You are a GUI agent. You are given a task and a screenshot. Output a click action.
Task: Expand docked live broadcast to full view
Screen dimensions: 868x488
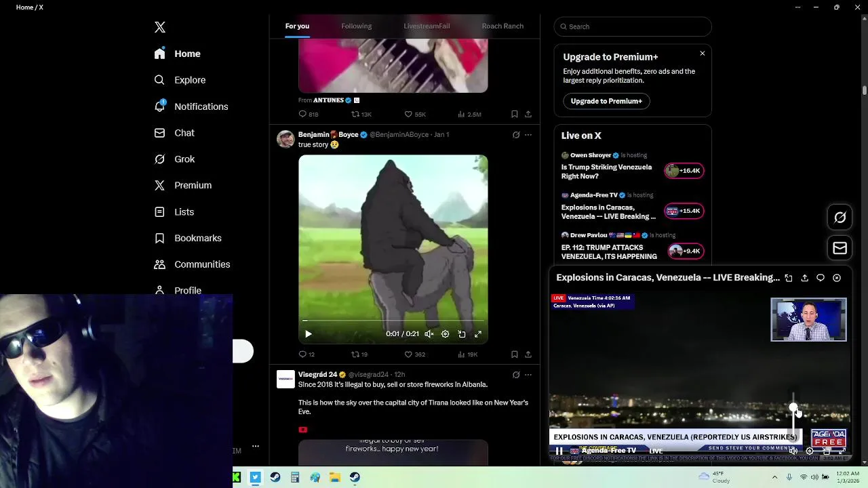click(x=789, y=278)
